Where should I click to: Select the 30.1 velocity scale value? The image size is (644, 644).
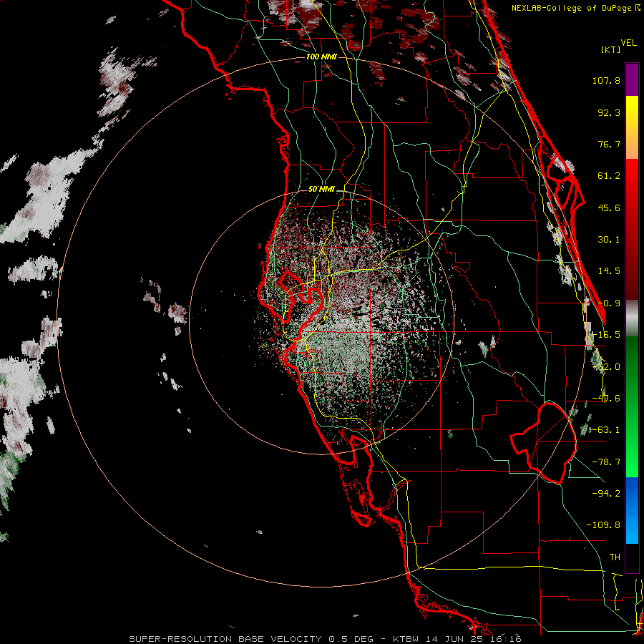(609, 240)
